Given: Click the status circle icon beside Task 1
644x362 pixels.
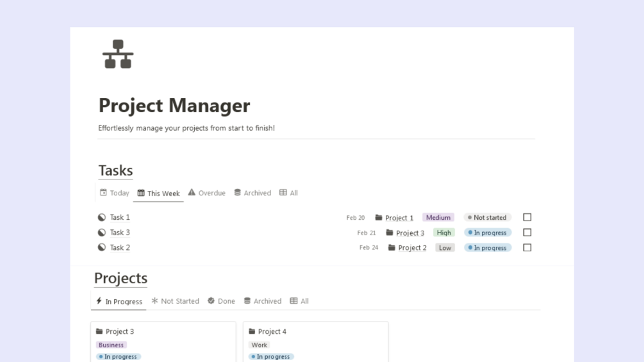Looking at the screenshot, I should click(102, 217).
